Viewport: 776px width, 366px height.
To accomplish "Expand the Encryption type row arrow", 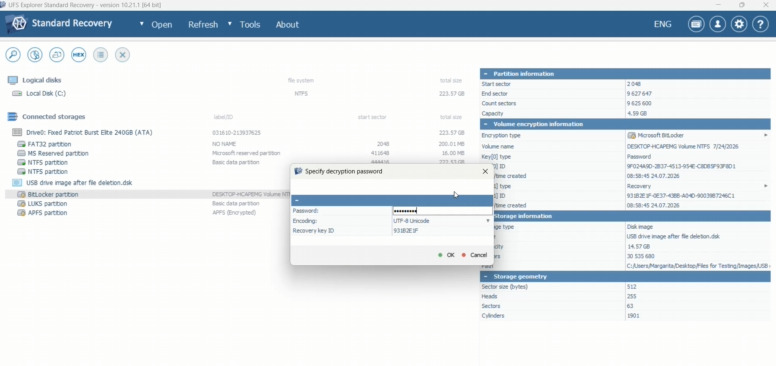I will click(x=766, y=136).
